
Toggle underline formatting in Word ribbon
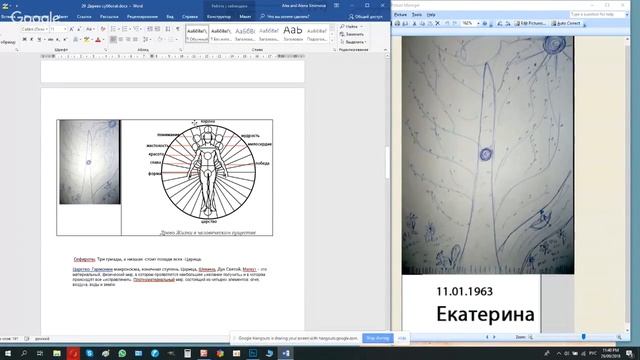tap(39, 40)
